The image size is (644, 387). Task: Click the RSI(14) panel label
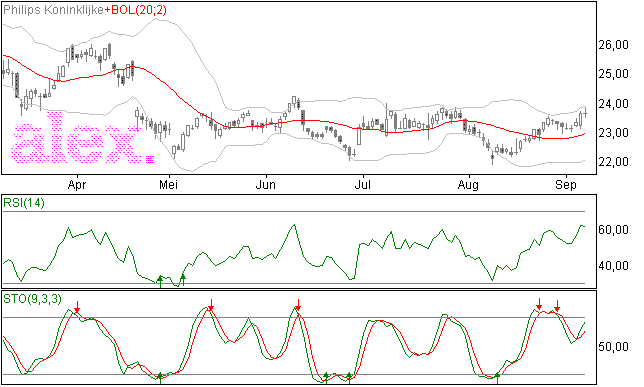(x=24, y=203)
